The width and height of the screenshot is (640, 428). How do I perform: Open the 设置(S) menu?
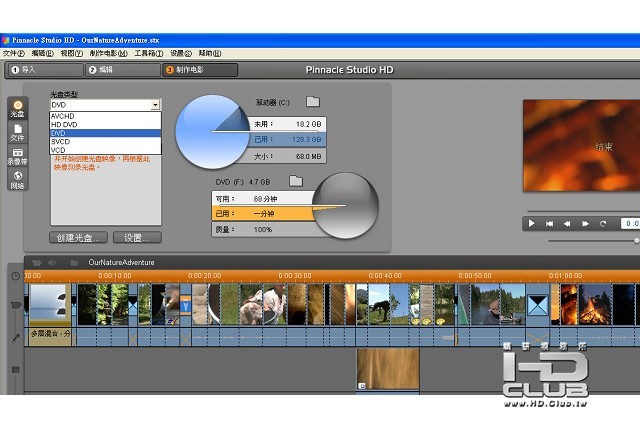pyautogui.click(x=181, y=53)
